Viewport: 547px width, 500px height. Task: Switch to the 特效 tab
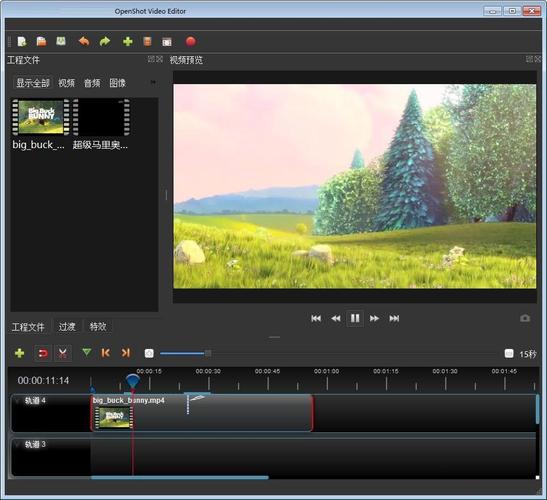point(98,327)
